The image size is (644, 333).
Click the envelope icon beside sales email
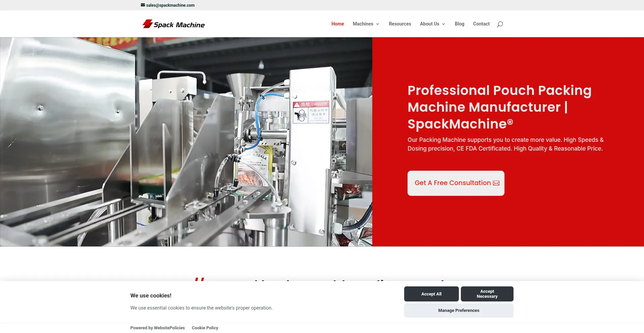coord(143,5)
